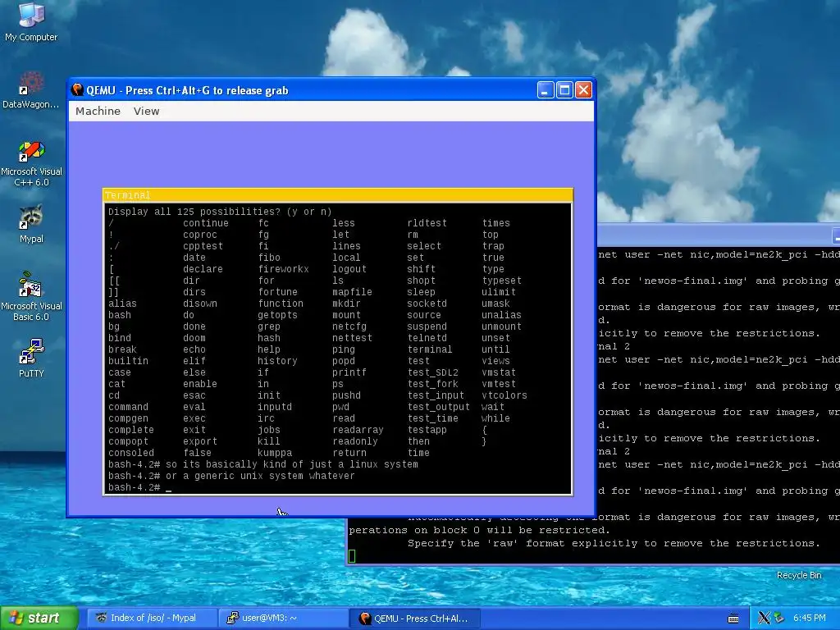Click the X server tray icon
This screenshot has height=630, width=840.
[x=764, y=619]
